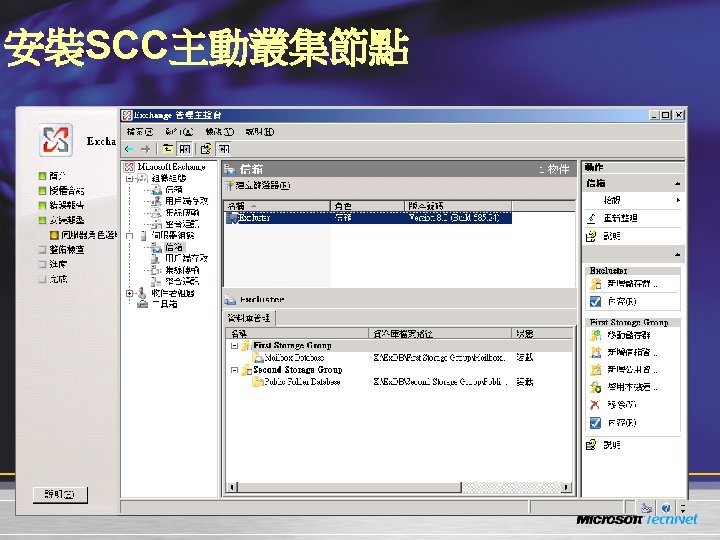Screen dimensions: 720x540
Task: Click the Up One Level folder toolbar icon
Action: point(168,149)
